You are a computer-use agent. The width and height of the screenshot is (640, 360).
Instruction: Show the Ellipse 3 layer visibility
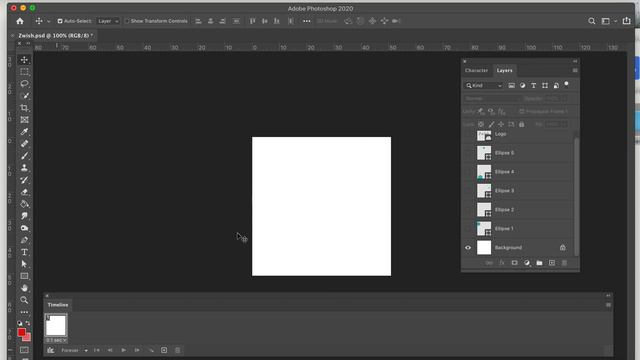[468, 191]
